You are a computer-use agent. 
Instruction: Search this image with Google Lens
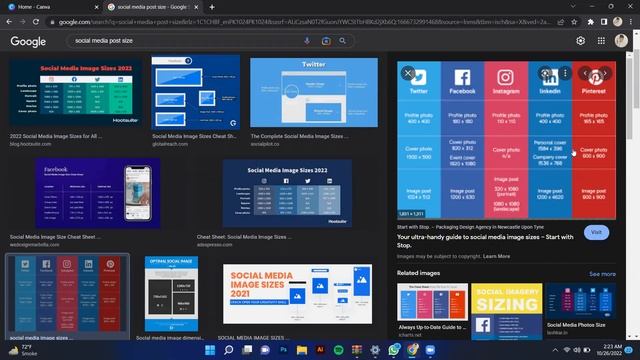pyautogui.click(x=545, y=73)
